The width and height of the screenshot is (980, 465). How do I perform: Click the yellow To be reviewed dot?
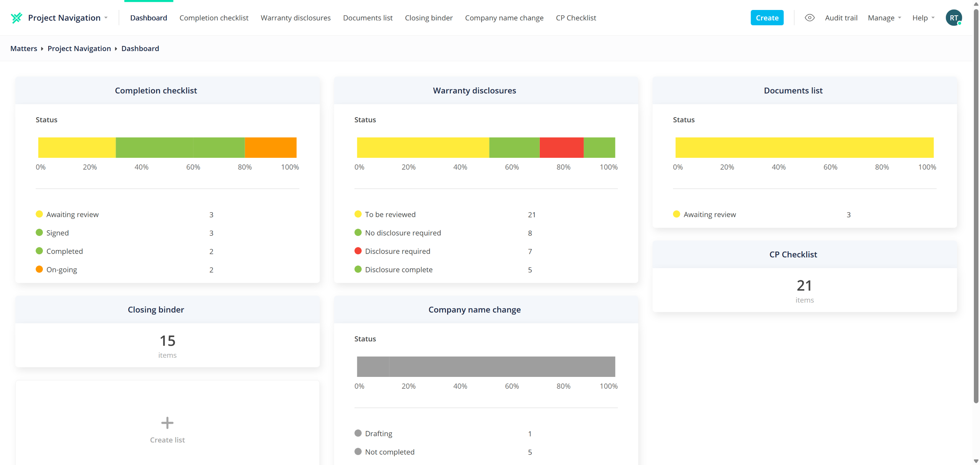(x=358, y=214)
